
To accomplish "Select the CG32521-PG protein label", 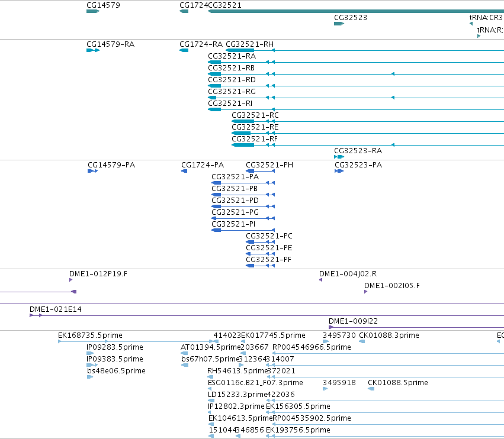I will point(235,212).
